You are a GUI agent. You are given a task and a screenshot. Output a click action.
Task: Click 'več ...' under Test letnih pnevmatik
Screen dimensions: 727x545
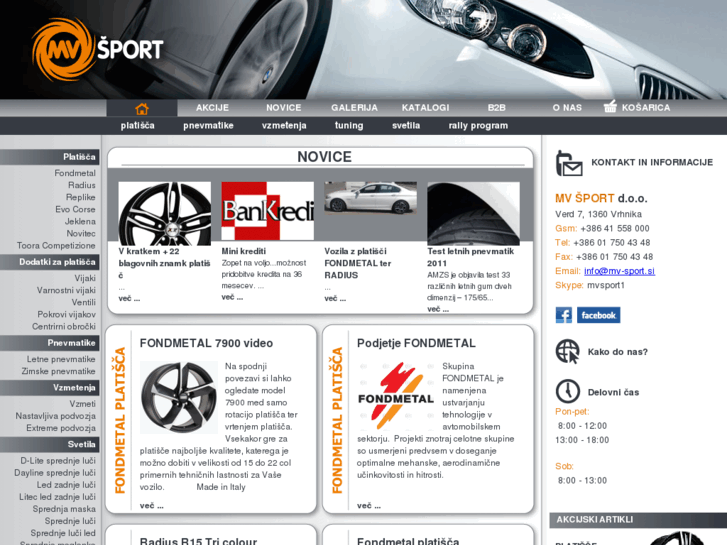[x=438, y=309]
